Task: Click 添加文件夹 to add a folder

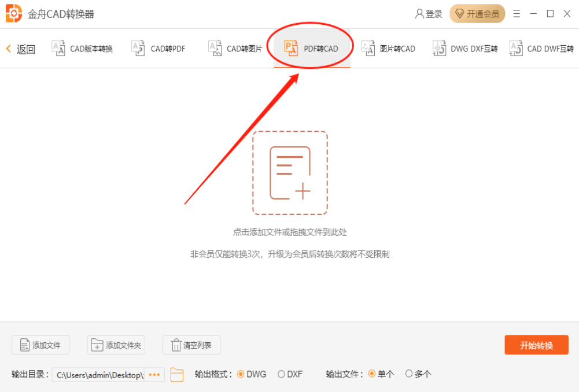Action: point(116,345)
